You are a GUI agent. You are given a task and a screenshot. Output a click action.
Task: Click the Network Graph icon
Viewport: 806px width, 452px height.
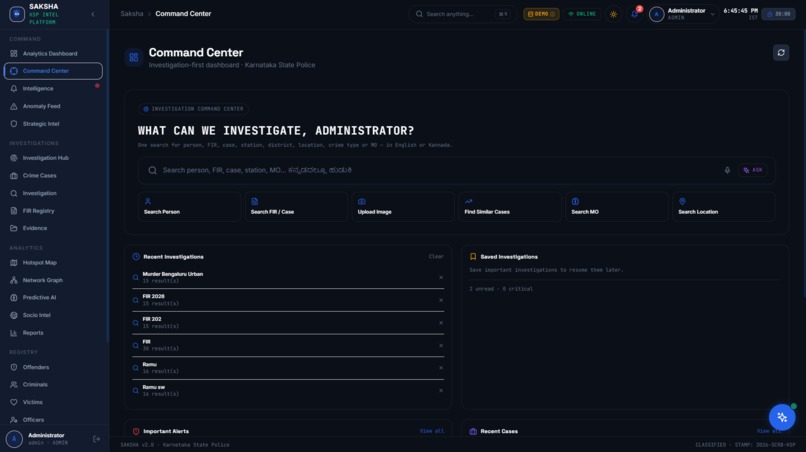pos(14,280)
